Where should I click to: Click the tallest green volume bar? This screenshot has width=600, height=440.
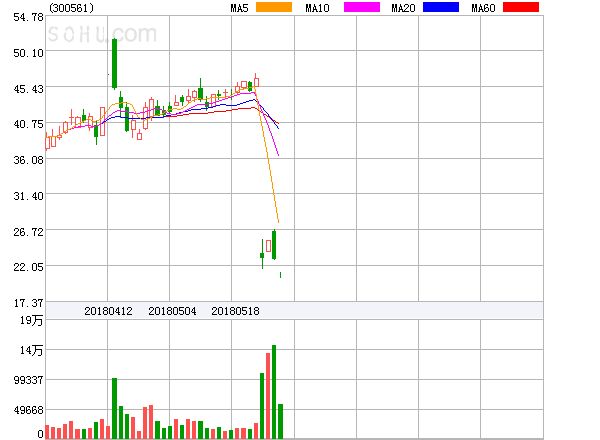[x=274, y=392]
